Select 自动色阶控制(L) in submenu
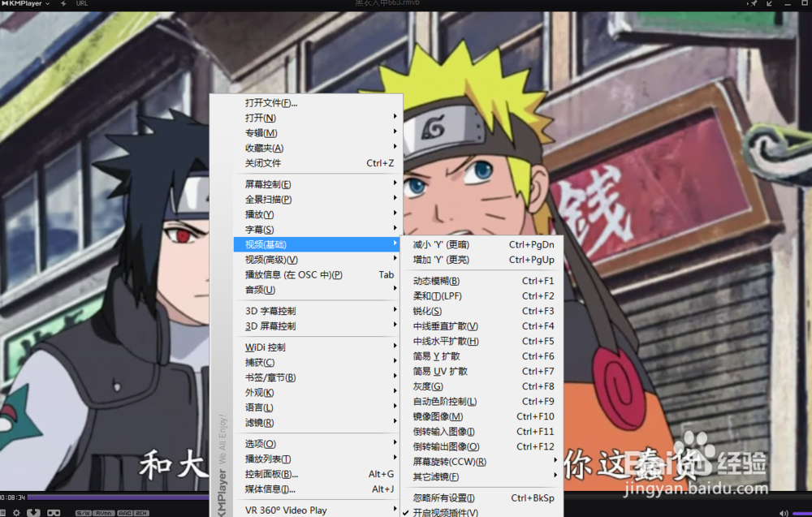812x517 pixels. click(x=482, y=401)
